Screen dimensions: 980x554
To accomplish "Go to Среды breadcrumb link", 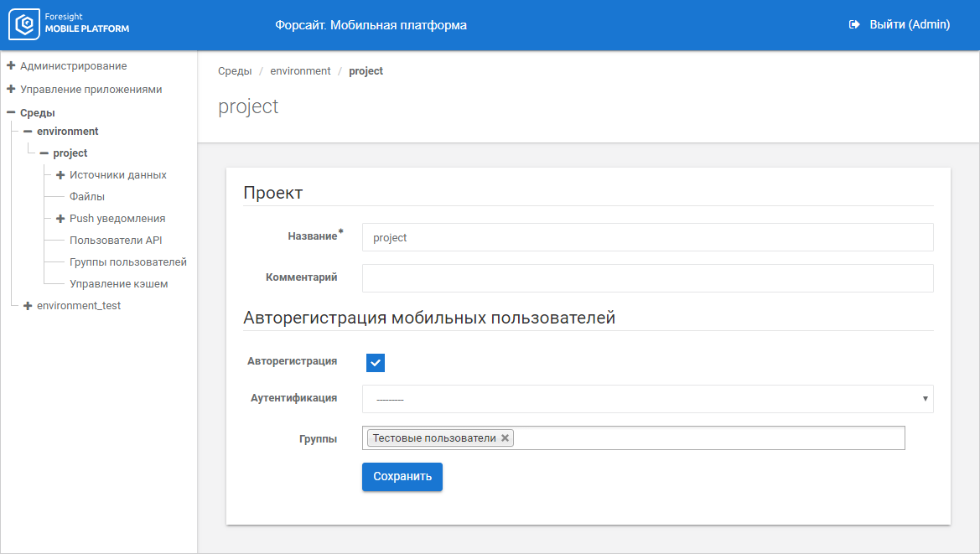I will pos(235,71).
